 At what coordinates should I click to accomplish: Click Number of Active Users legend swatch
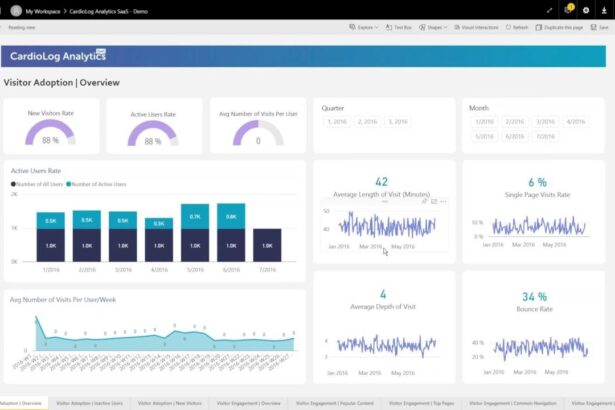pyautogui.click(x=69, y=184)
